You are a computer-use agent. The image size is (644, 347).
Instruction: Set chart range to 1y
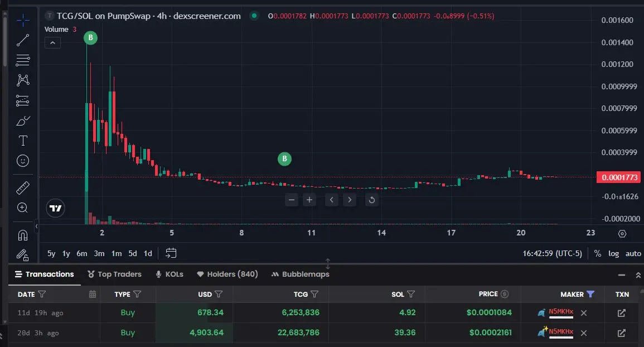pos(66,254)
